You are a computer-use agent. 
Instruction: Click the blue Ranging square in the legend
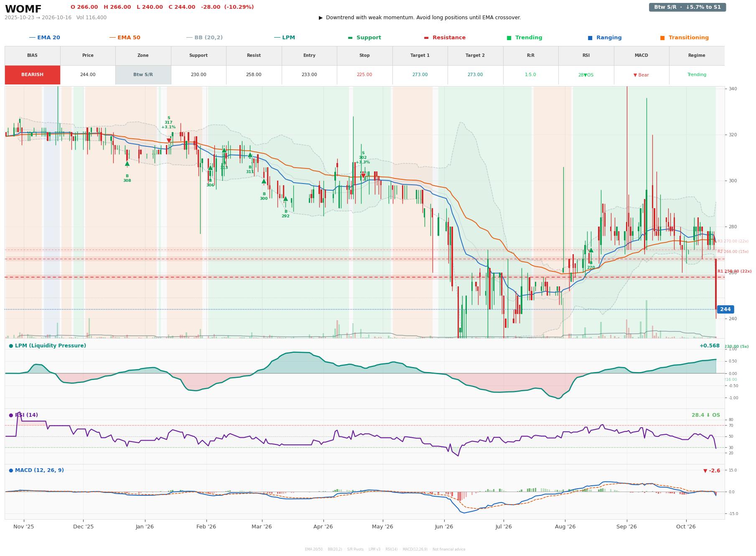(590, 38)
